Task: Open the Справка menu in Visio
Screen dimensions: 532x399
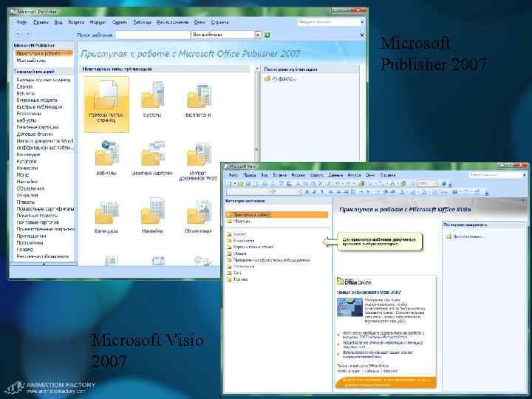Action: [x=387, y=175]
